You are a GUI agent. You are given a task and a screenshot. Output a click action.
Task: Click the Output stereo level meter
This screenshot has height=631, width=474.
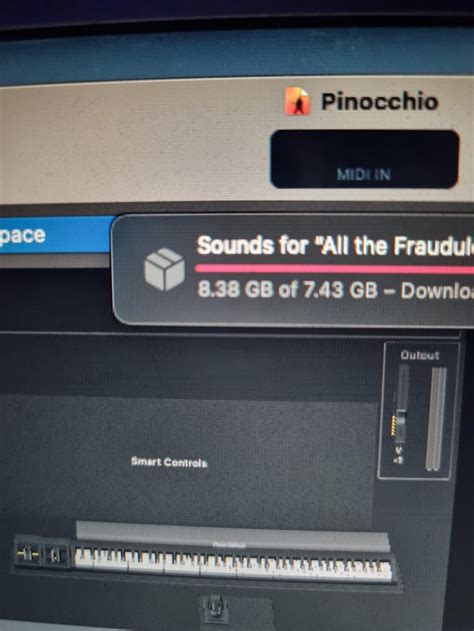coord(436,419)
